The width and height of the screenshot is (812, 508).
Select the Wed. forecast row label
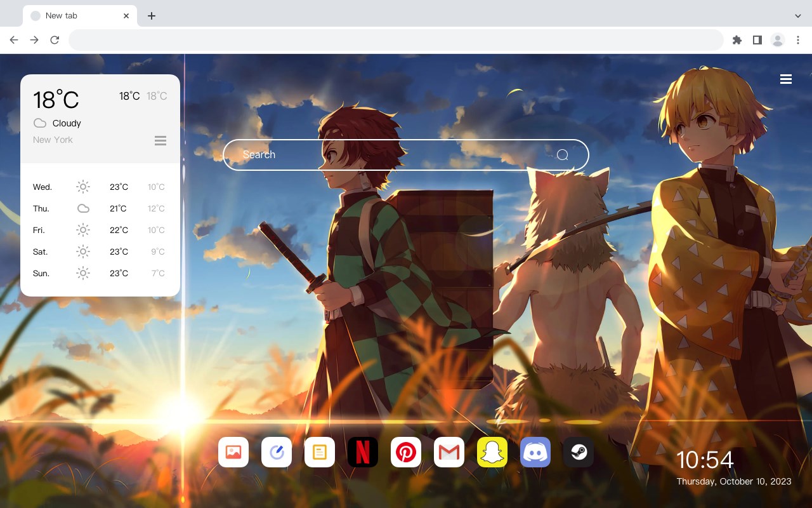pos(43,187)
